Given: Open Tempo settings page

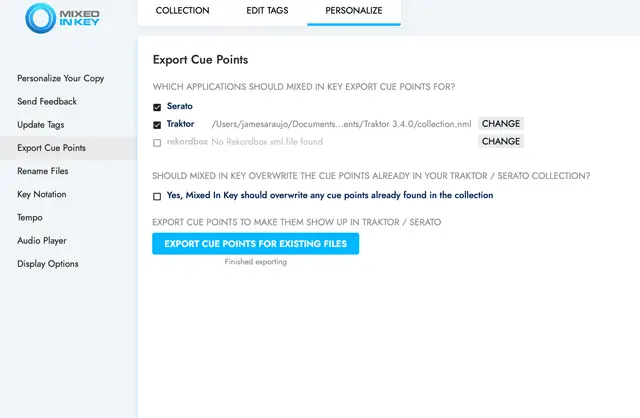Looking at the screenshot, I should tap(30, 217).
